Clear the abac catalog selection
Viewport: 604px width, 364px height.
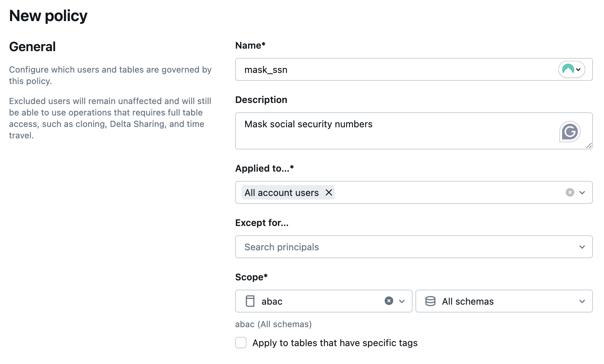[x=389, y=301]
